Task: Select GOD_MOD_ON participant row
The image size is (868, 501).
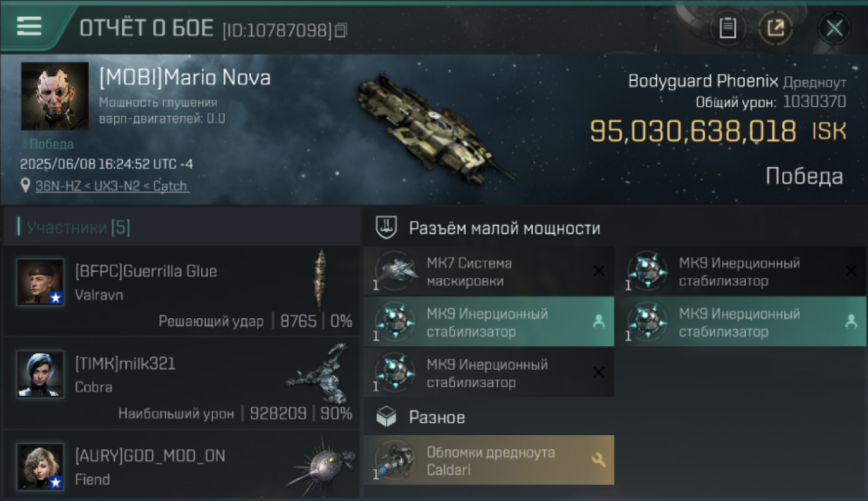Action: coord(182,465)
